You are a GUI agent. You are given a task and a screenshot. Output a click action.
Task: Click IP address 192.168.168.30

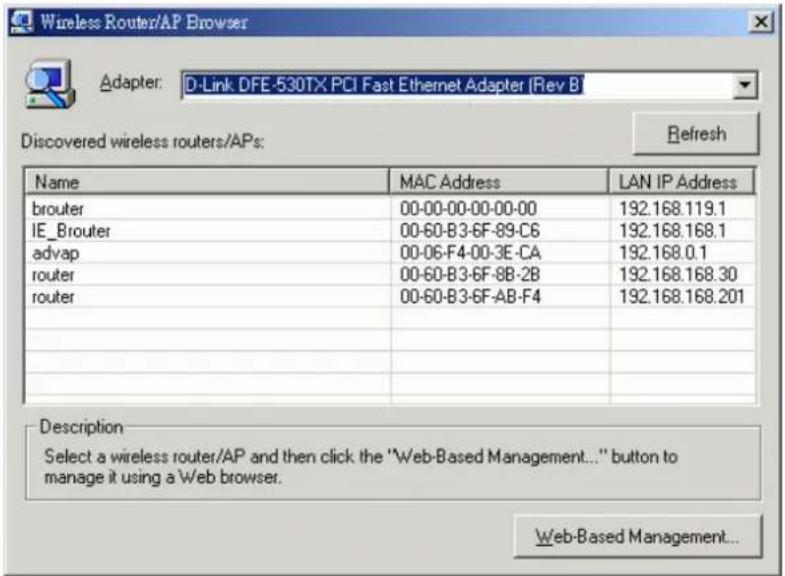click(x=678, y=275)
